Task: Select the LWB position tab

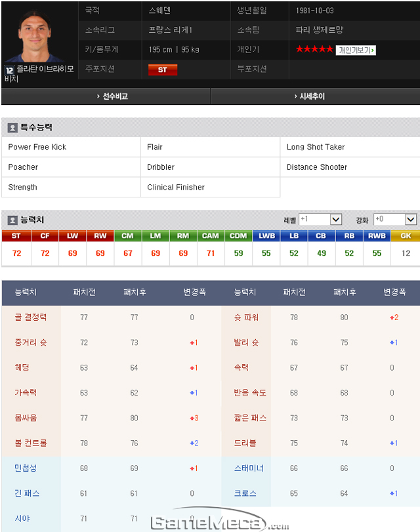Action: tap(266, 235)
